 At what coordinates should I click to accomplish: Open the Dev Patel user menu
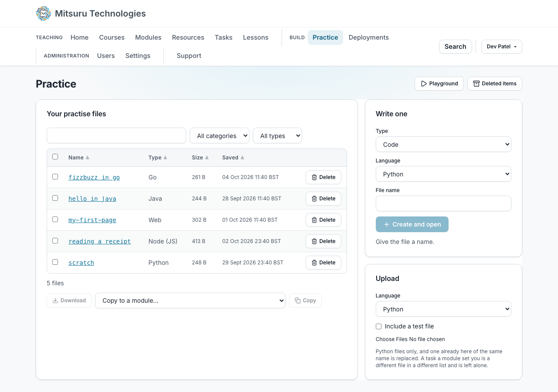(501, 47)
